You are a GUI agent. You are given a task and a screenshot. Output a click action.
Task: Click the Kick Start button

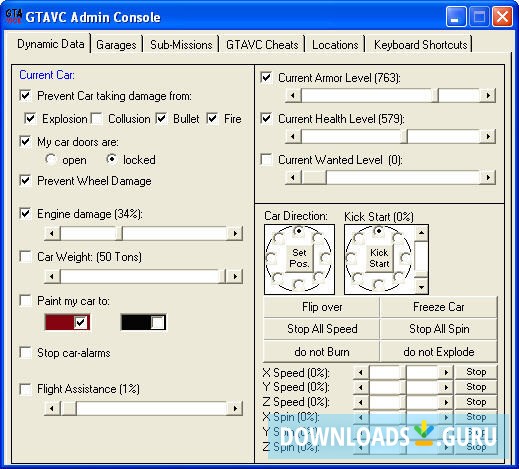379,258
